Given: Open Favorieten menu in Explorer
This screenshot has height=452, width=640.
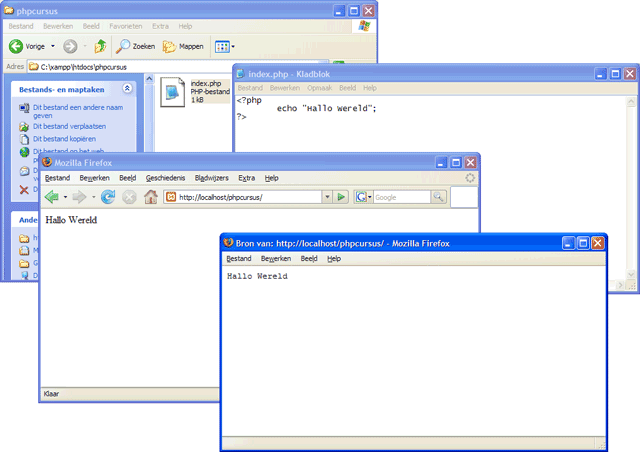Looking at the screenshot, I should pos(126,26).
